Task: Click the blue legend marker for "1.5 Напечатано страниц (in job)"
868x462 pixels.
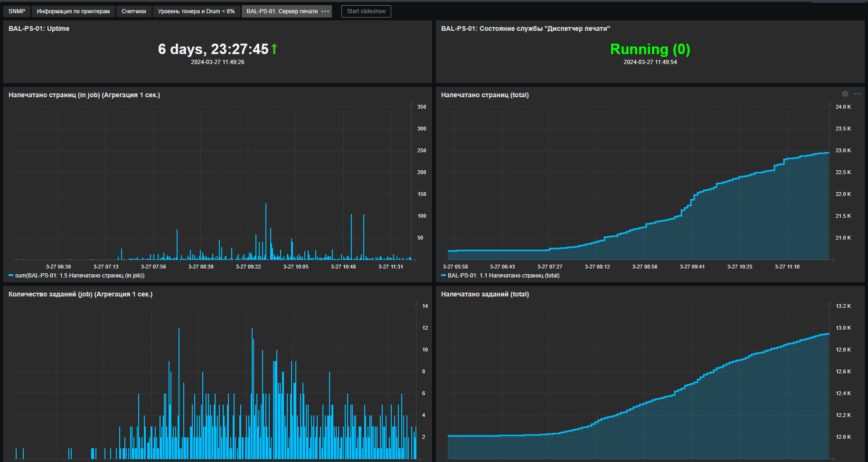Action: tap(11, 276)
